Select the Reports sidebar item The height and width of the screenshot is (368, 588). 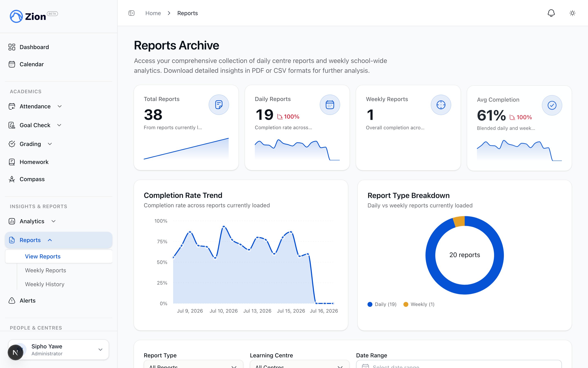(x=59, y=240)
